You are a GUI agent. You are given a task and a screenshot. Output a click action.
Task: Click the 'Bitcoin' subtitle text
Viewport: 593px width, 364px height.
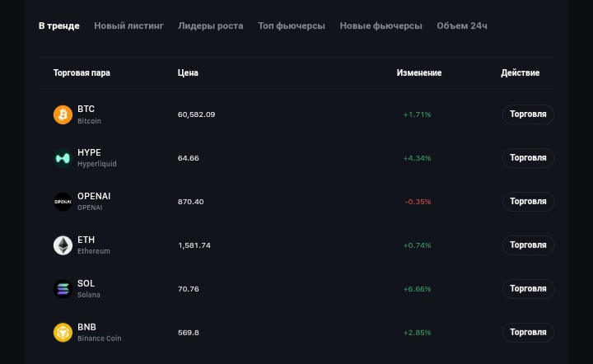[89, 121]
